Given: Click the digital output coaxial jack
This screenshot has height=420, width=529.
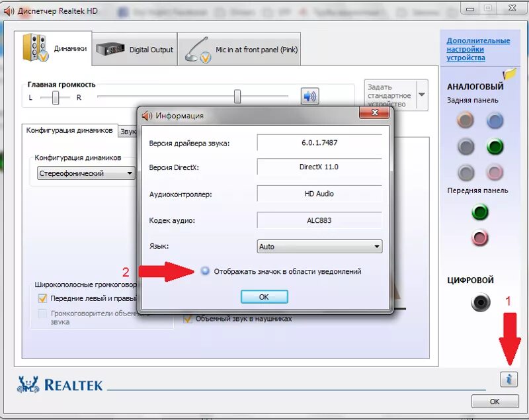Looking at the screenshot, I should point(481,302).
